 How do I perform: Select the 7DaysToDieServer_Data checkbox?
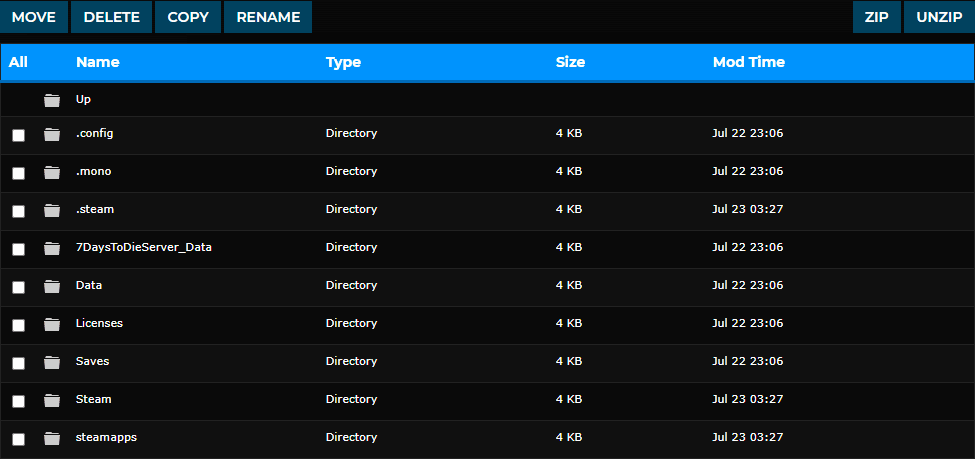click(19, 249)
